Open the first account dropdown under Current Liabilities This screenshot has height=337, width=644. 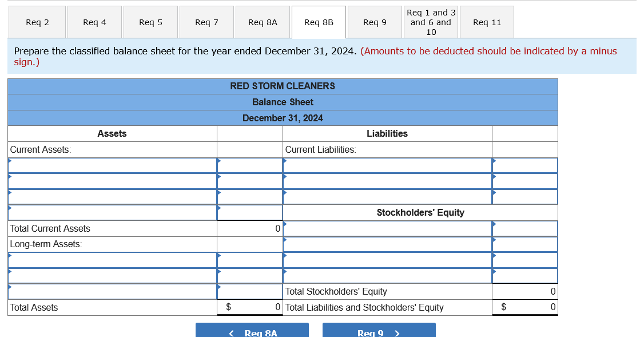click(387, 165)
